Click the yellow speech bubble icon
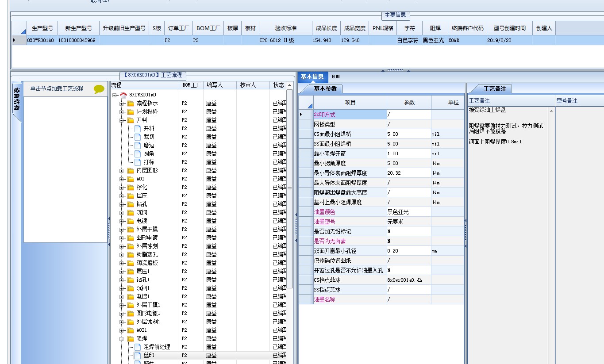Viewport: 604px width, 364px height. click(x=99, y=89)
